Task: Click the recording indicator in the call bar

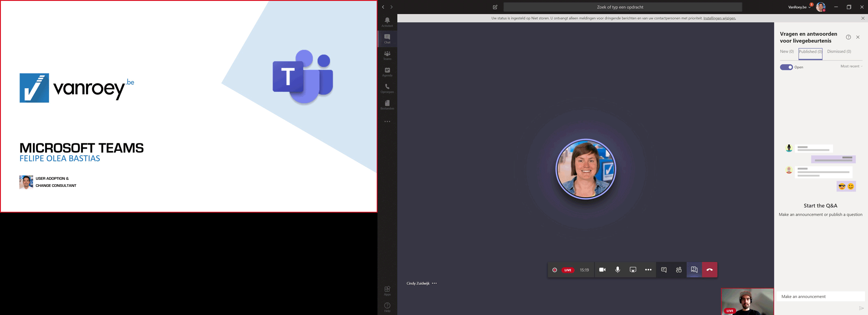Action: [555, 270]
